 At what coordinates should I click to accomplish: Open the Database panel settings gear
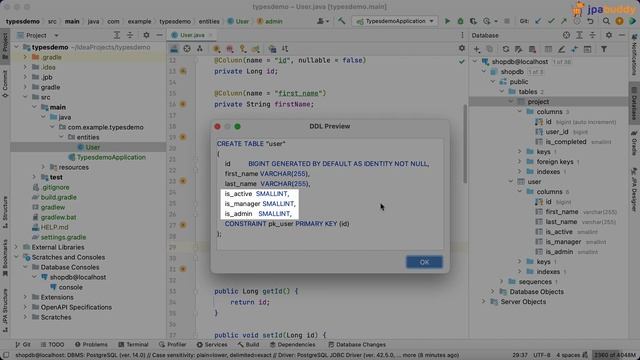click(609, 36)
